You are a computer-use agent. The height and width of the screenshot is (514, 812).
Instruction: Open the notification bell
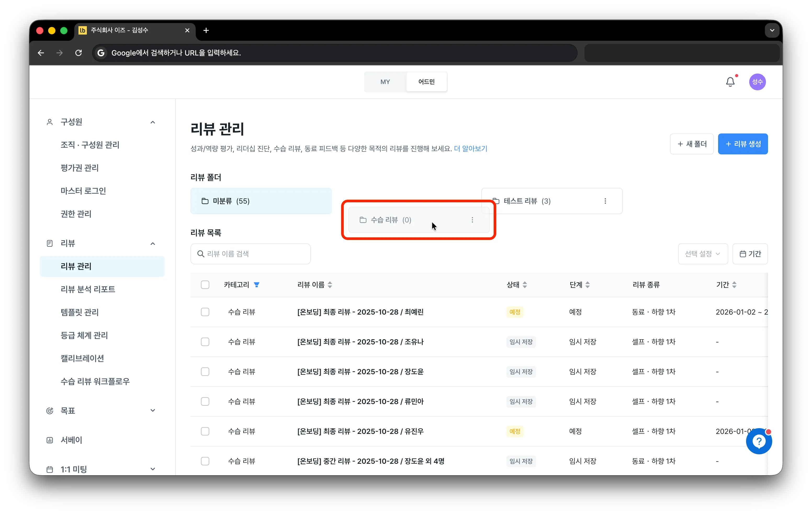click(730, 82)
